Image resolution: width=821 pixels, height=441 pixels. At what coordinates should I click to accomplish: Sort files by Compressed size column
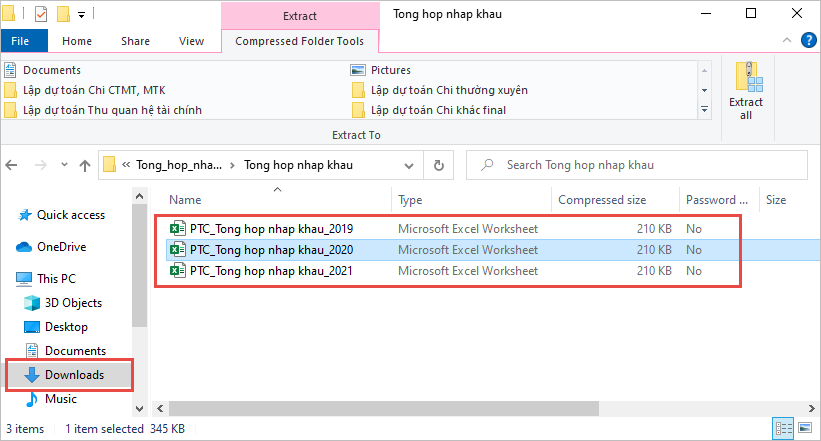[601, 200]
